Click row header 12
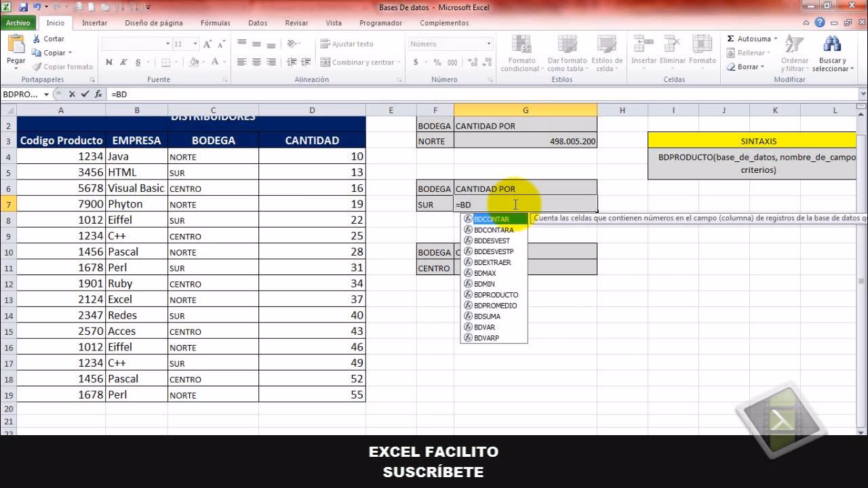868x488 pixels. (8, 284)
